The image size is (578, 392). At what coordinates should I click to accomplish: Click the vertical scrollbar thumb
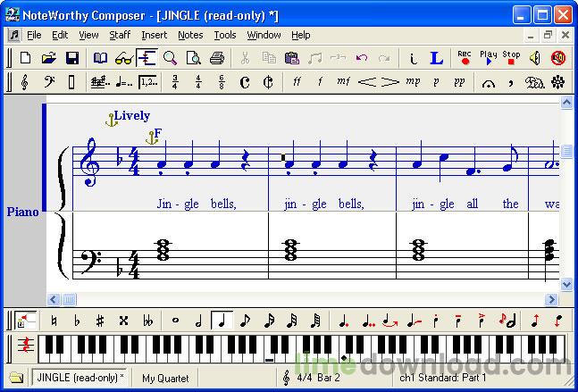566,152
